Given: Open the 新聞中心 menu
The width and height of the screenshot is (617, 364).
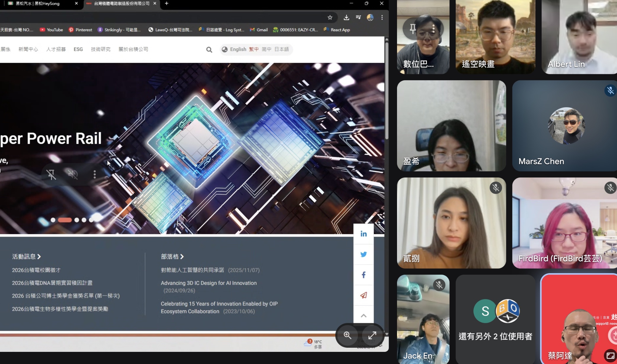Looking at the screenshot, I should coord(28,49).
